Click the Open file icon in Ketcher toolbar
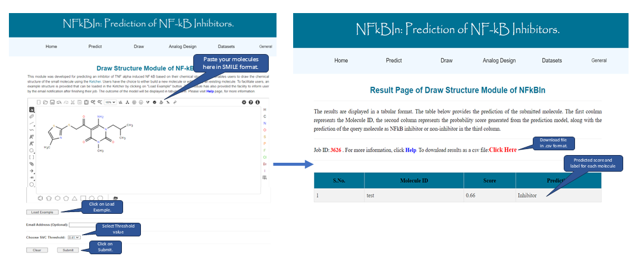The height and width of the screenshot is (278, 644). (45, 102)
